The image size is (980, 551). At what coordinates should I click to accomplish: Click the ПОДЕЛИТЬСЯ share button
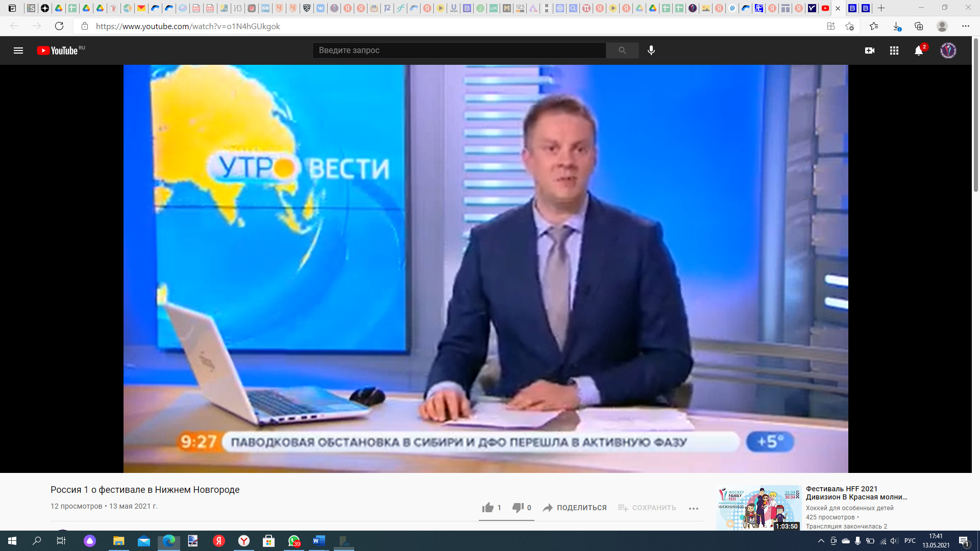[x=575, y=508]
